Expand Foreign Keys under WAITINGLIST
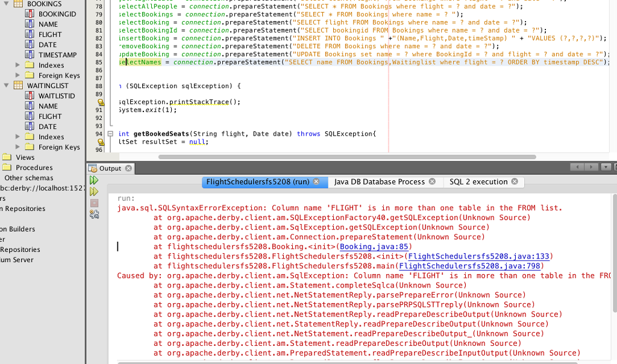This screenshot has height=364, width=617. coord(17,147)
